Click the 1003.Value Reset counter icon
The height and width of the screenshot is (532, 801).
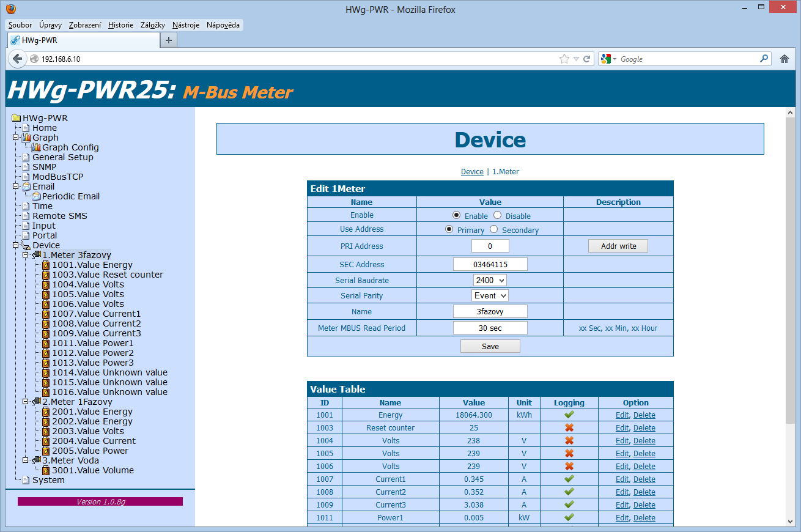(x=46, y=275)
